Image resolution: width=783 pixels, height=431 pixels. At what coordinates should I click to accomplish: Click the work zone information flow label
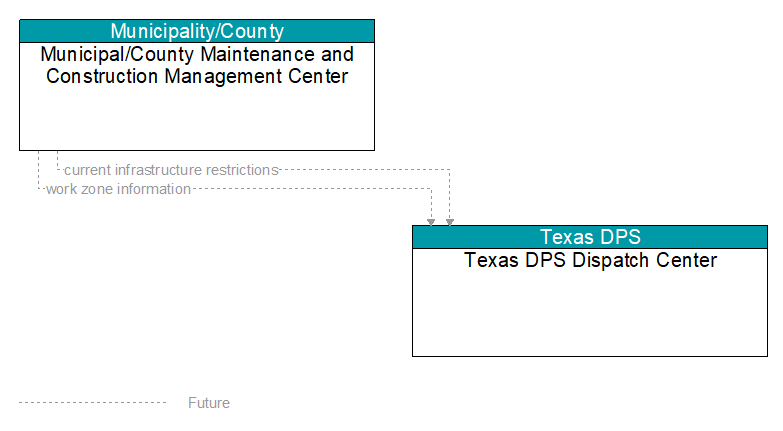pyautogui.click(x=118, y=189)
